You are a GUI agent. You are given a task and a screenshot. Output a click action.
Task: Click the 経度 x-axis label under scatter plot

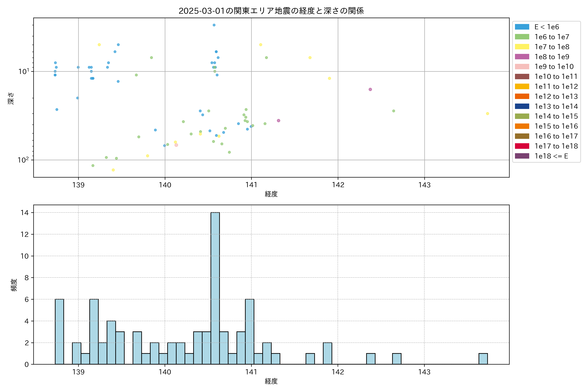coord(271,194)
